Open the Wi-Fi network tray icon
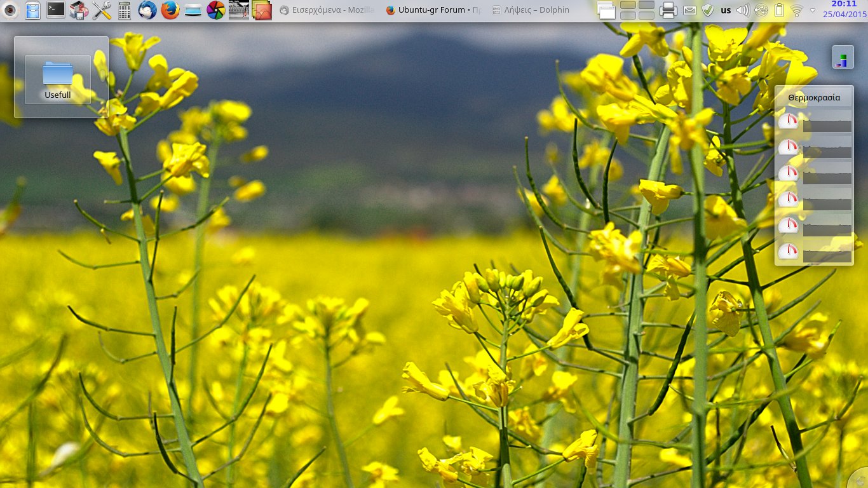 tap(797, 10)
